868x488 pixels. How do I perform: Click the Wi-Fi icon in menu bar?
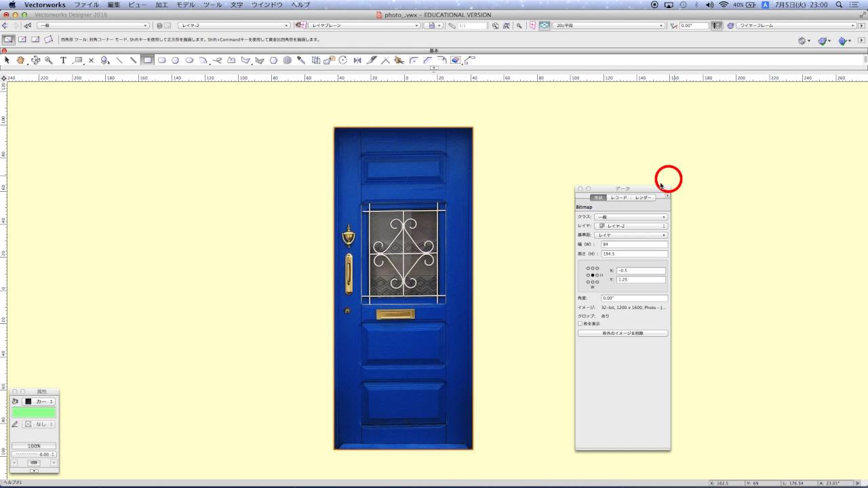point(724,5)
